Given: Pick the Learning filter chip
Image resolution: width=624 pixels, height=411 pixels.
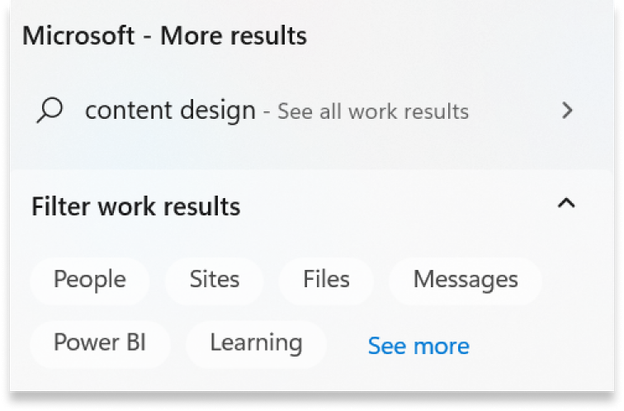Looking at the screenshot, I should [x=256, y=343].
